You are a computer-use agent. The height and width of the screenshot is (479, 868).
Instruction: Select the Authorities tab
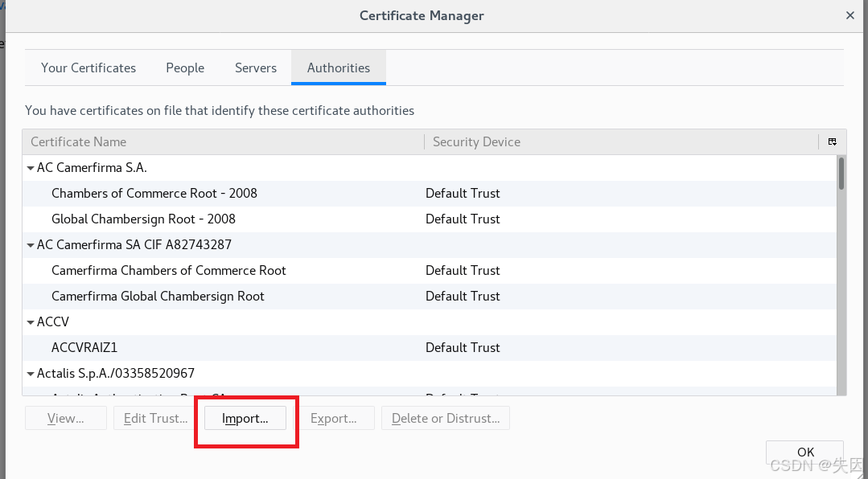point(338,68)
